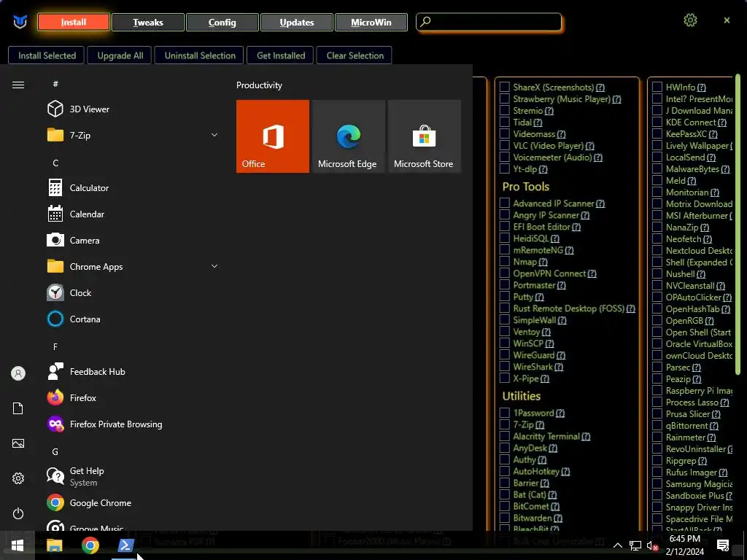Open help link (?) next to AnyDesk
The height and width of the screenshot is (560, 747).
pyautogui.click(x=553, y=448)
